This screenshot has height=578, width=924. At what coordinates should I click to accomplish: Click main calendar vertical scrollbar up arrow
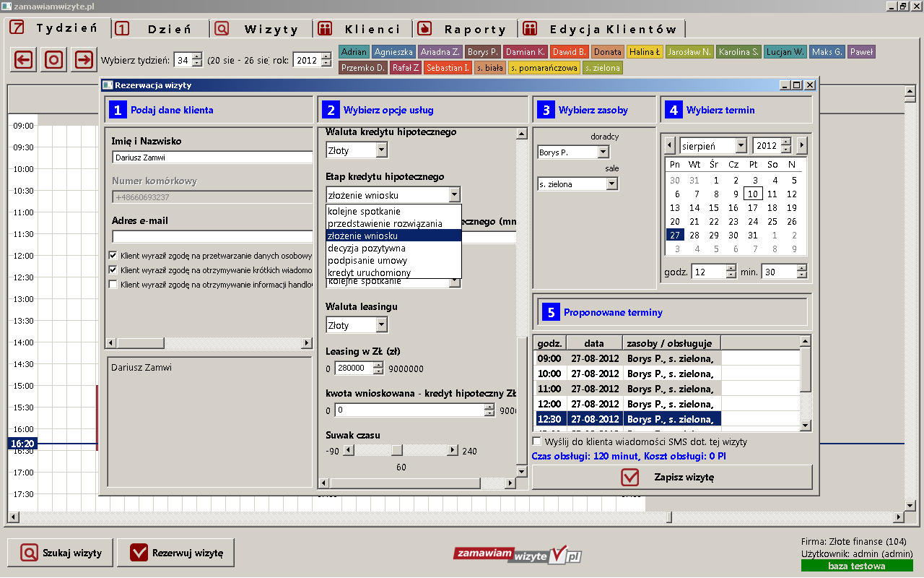pos(910,92)
